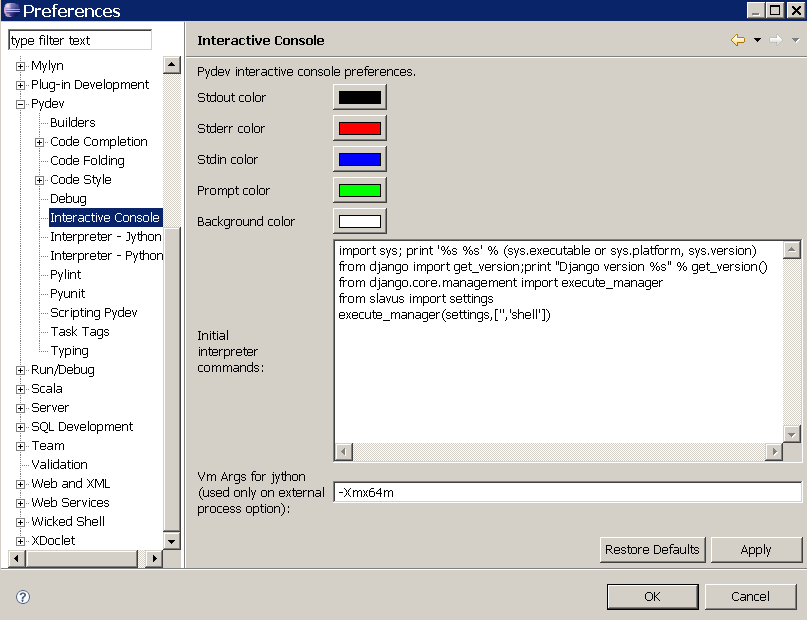Expand the Run/Debug category

click(20, 370)
